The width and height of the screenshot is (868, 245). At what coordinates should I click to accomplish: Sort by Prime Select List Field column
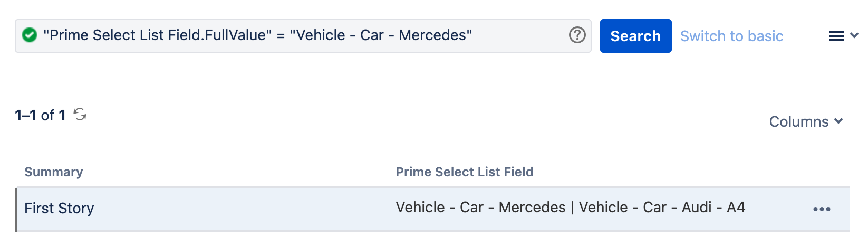click(x=464, y=172)
